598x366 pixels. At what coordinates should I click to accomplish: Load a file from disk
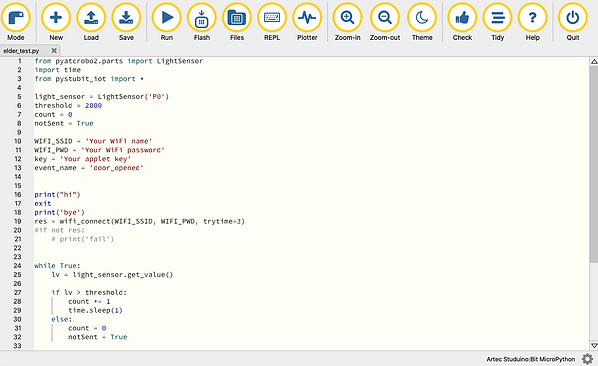click(x=91, y=22)
